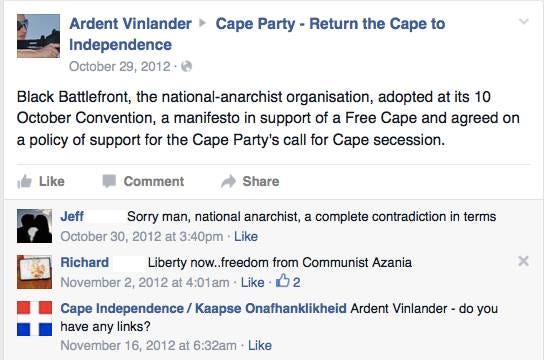Click the thumbs-up count on Richard's comment
Screen dimensions: 544x360
(288, 282)
